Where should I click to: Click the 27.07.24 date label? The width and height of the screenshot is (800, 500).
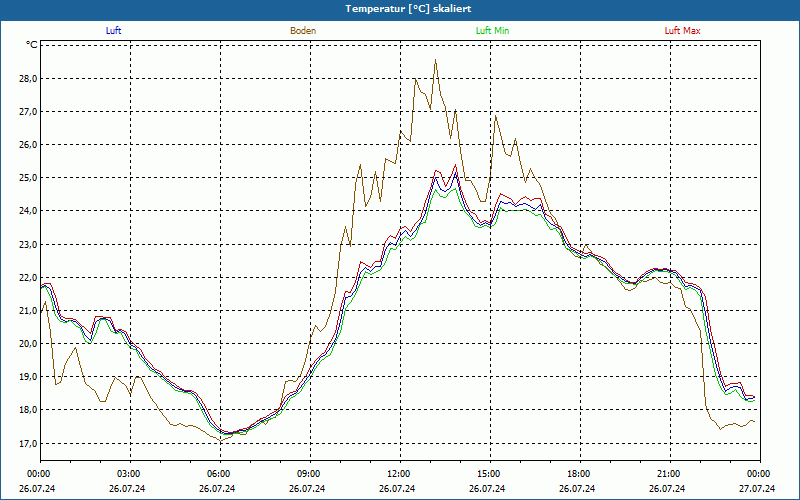click(x=757, y=489)
